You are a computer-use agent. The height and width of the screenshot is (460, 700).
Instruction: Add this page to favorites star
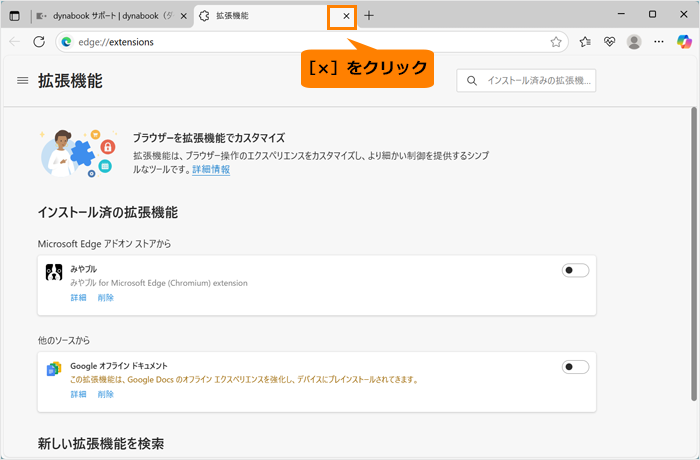click(x=556, y=42)
